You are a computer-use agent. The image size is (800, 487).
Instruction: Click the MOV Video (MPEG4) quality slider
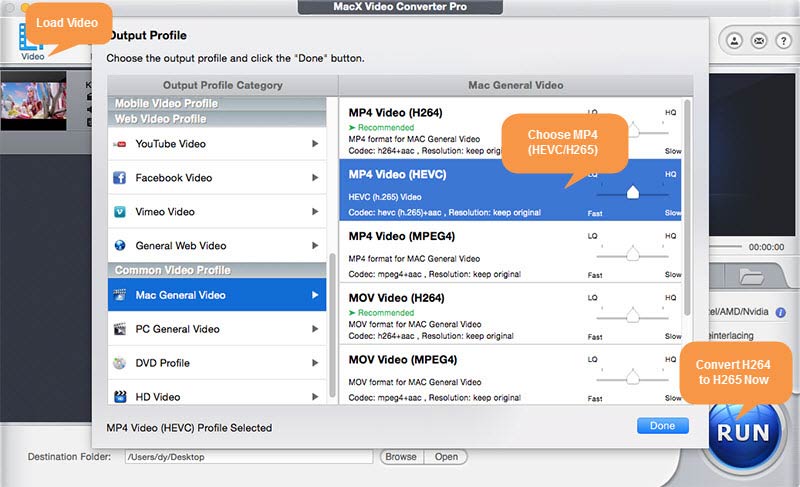(633, 378)
